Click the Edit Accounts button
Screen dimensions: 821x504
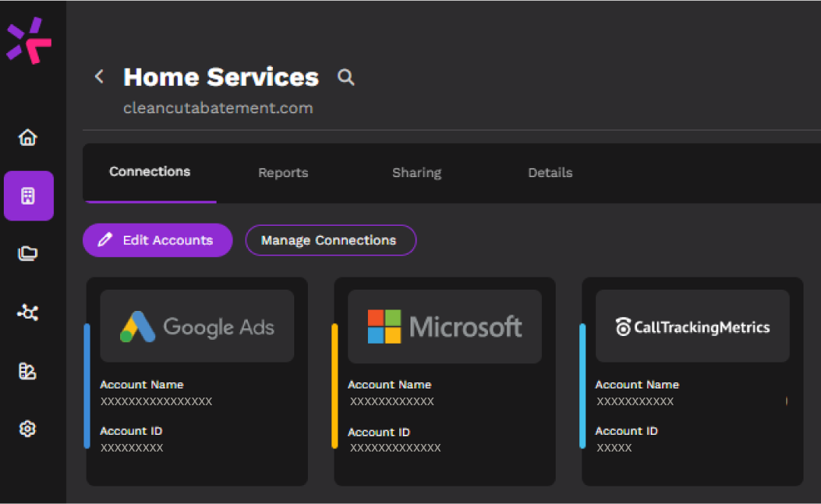157,240
